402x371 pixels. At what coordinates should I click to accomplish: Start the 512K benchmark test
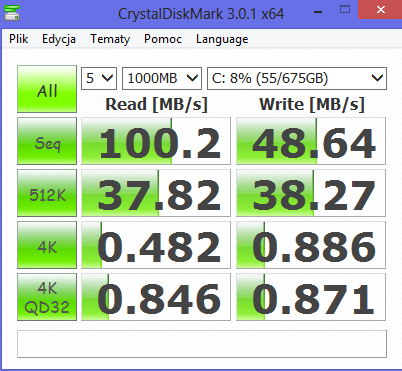[x=47, y=193]
